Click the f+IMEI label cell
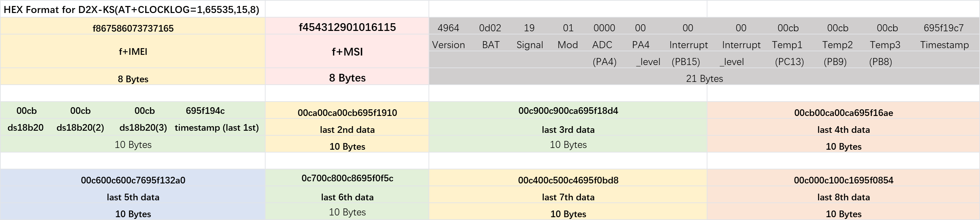 [132, 51]
